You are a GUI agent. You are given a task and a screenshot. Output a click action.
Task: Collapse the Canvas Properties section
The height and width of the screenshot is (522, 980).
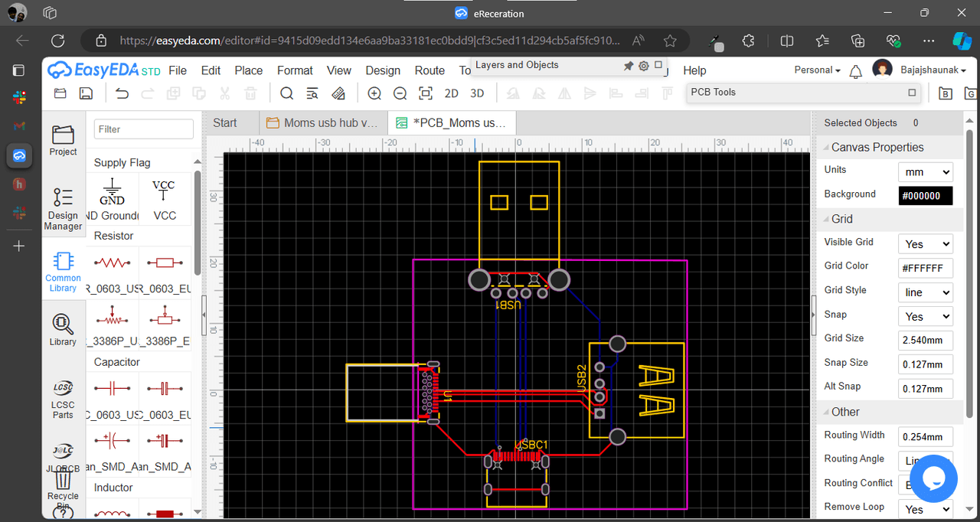(x=825, y=148)
